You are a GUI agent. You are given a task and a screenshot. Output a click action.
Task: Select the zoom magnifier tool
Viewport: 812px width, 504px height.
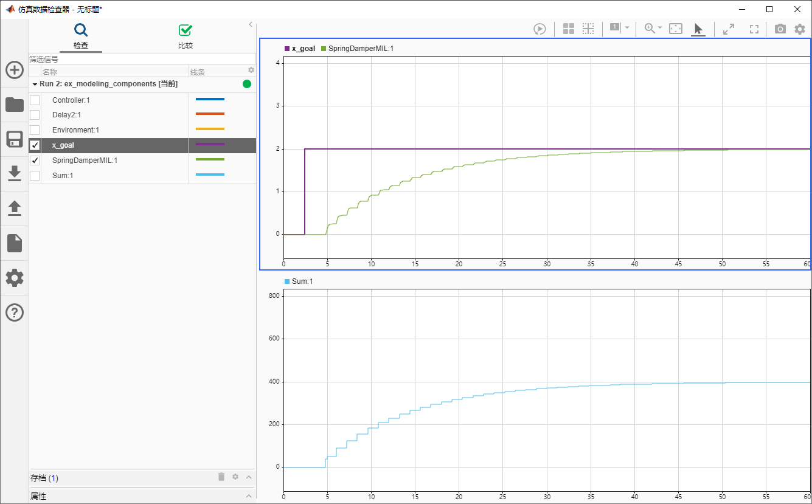(x=650, y=28)
